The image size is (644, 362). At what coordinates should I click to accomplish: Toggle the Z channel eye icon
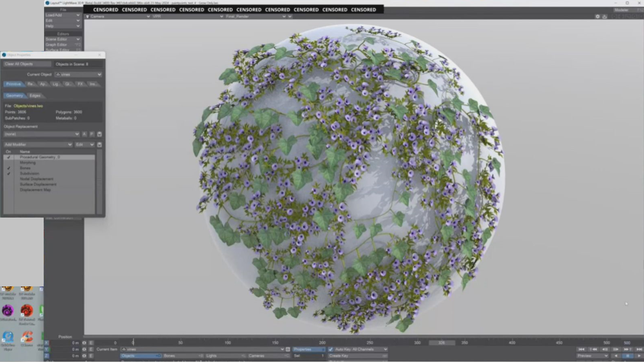[84, 356]
